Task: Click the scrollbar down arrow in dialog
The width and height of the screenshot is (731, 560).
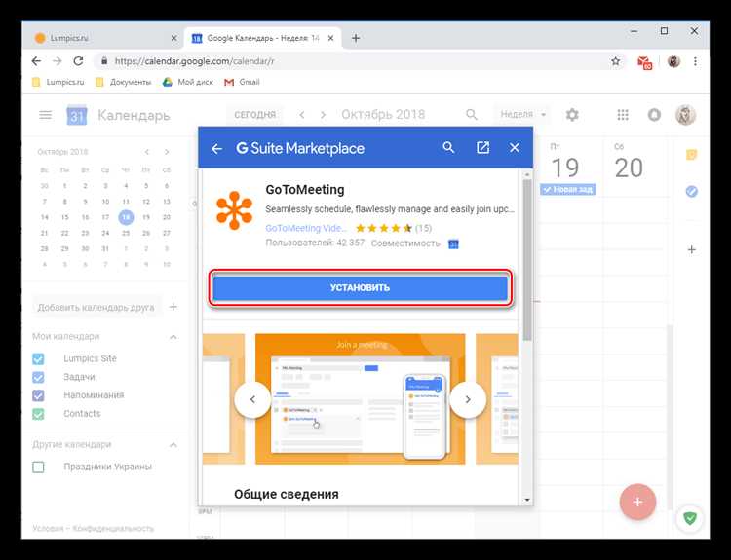Action: [x=527, y=500]
